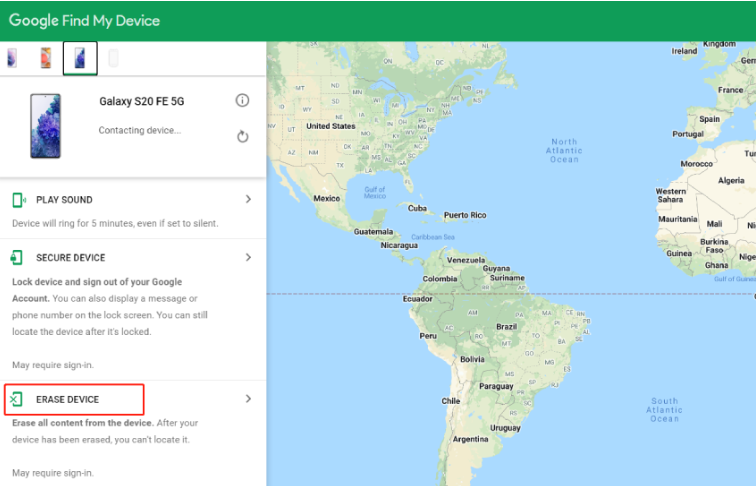Click Mauritania label on the map

(677, 219)
